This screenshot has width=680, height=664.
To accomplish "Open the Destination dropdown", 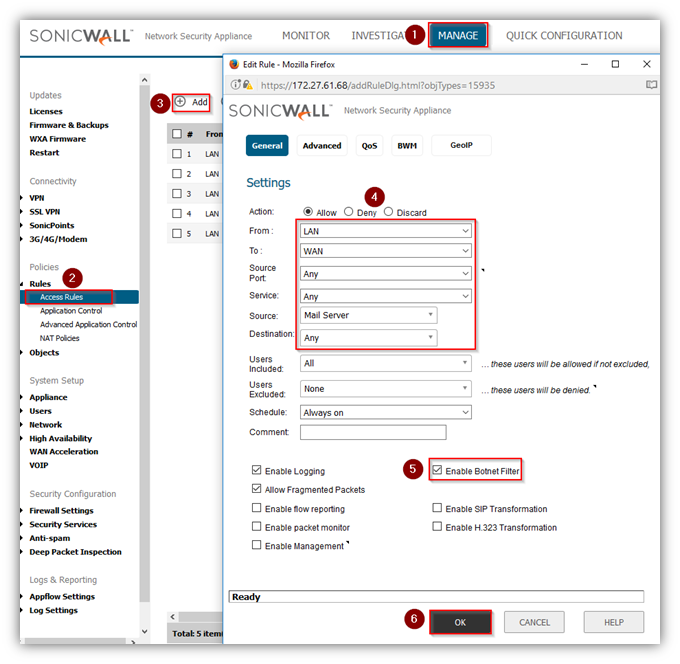I will tap(369, 338).
